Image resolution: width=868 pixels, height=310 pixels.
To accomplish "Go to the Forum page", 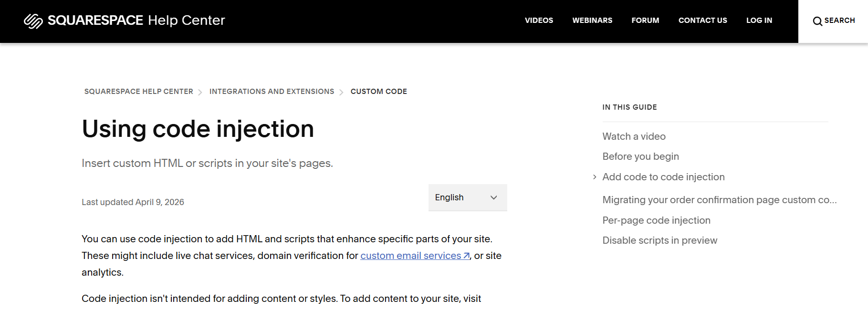I will pyautogui.click(x=645, y=21).
